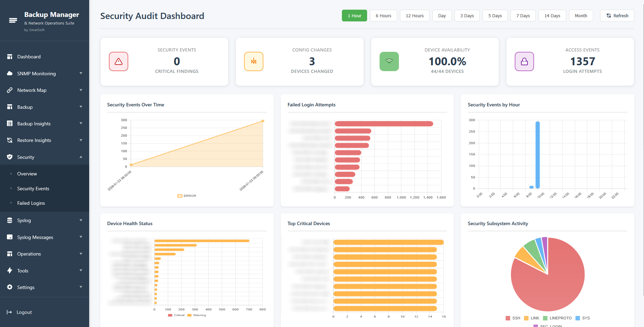Click the orange Config Changes icon
This screenshot has height=327, width=644.
point(254,61)
